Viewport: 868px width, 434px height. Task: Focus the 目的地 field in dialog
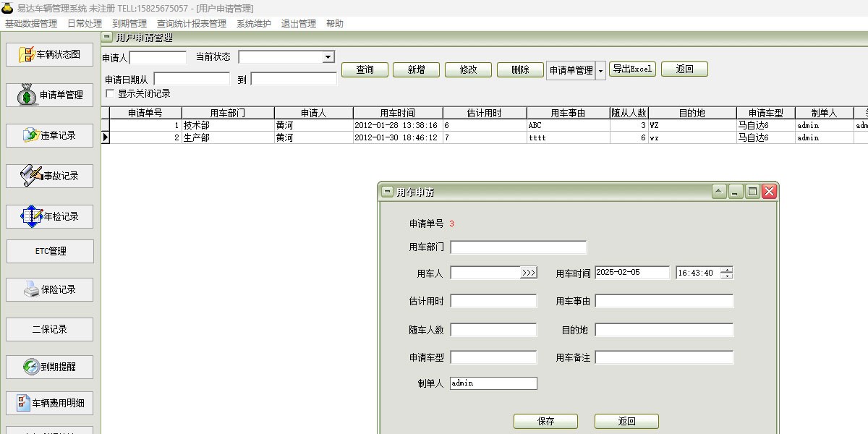[664, 330]
